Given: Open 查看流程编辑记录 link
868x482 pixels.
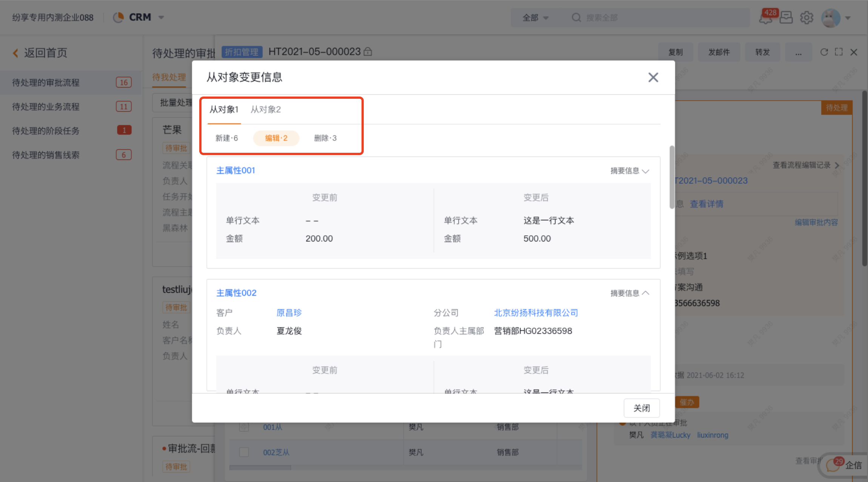Looking at the screenshot, I should click(805, 165).
